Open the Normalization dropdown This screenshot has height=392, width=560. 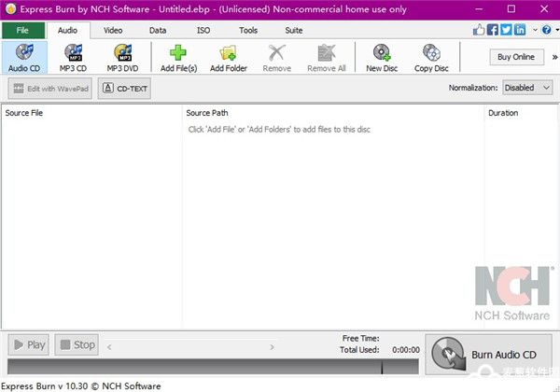527,88
